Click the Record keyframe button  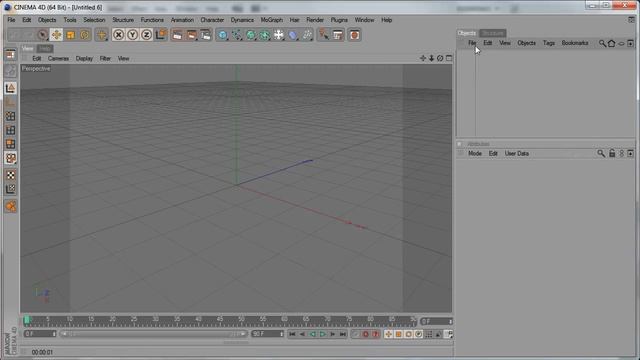[x=356, y=334]
